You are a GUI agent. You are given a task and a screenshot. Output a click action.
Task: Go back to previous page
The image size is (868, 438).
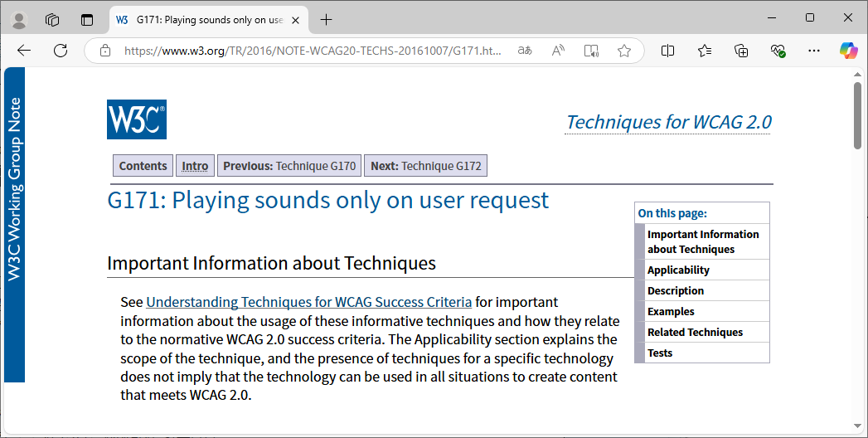[x=24, y=51]
